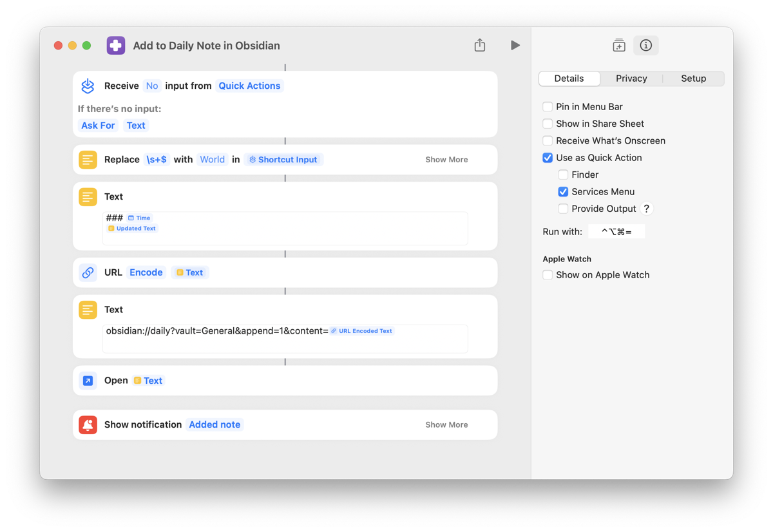The width and height of the screenshot is (773, 532).
Task: Click the Provide Output help question button
Action: click(646, 209)
